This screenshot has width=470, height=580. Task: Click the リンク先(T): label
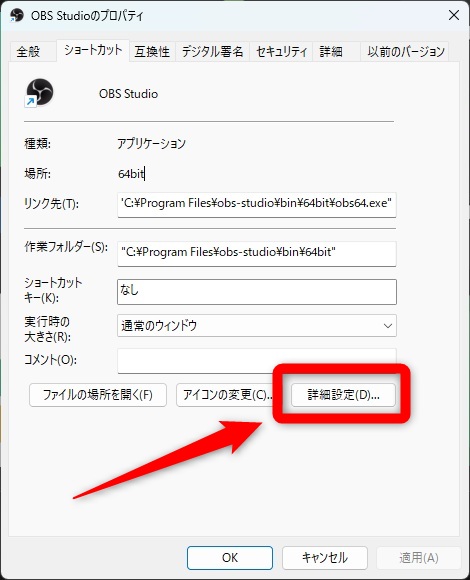click(51, 204)
